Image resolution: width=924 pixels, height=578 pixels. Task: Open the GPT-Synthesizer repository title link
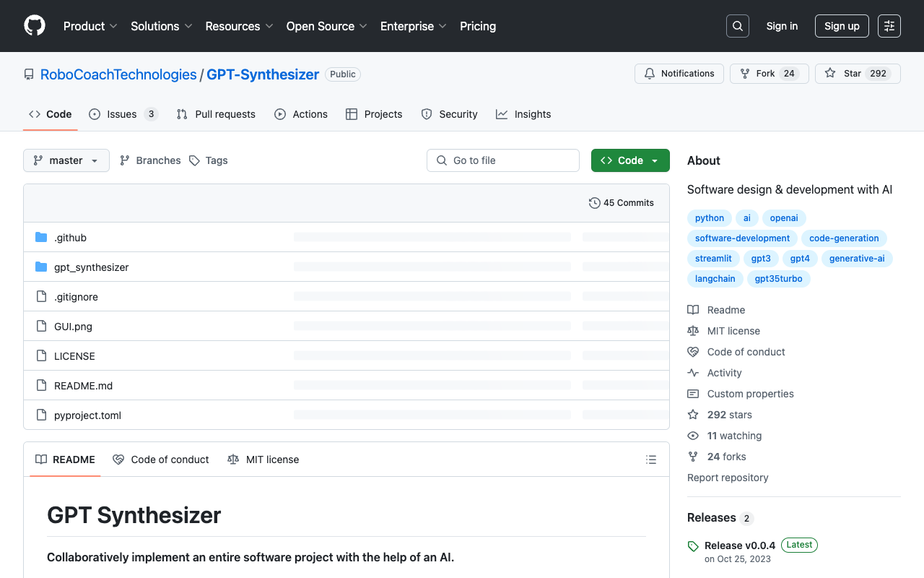click(263, 74)
